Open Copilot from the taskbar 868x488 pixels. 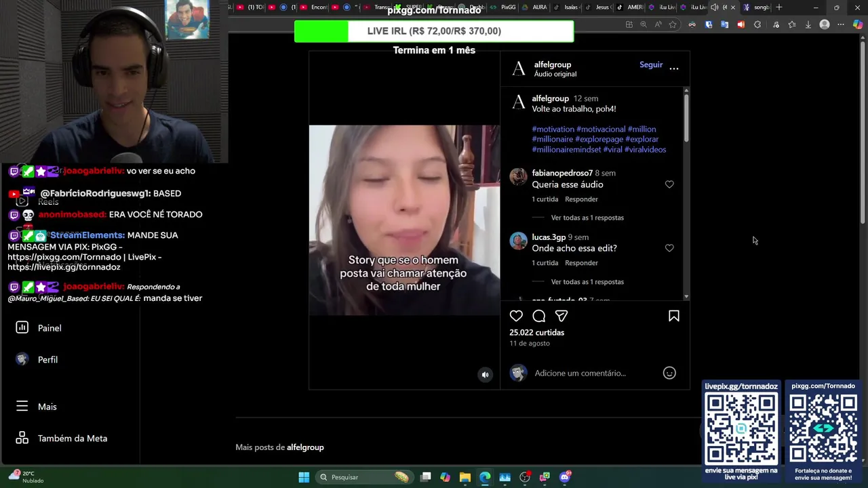(x=445, y=477)
